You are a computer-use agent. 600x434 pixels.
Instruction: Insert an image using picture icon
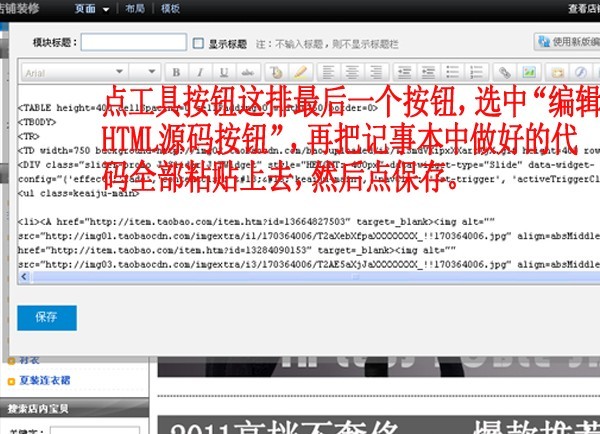pyautogui.click(x=528, y=73)
